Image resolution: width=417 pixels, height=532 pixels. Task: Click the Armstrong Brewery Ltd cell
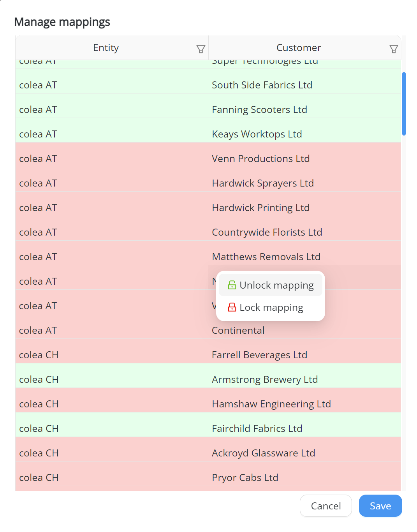pos(264,379)
